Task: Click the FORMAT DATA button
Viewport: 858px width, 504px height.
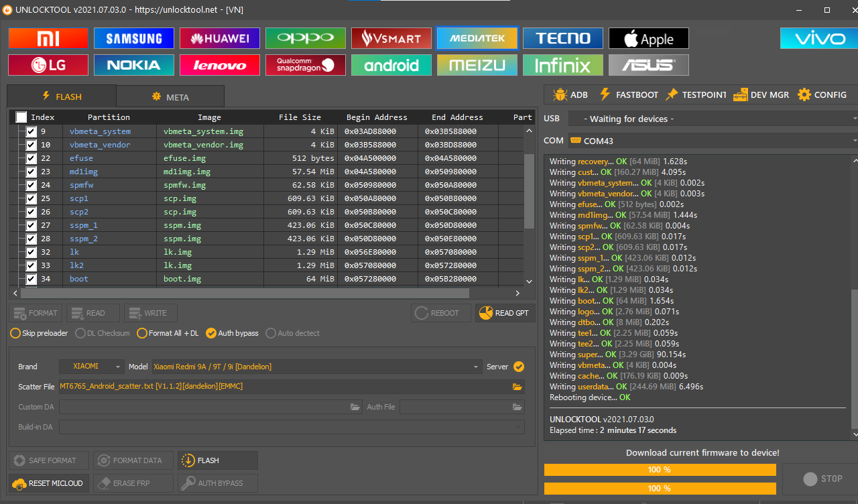Action: (133, 460)
